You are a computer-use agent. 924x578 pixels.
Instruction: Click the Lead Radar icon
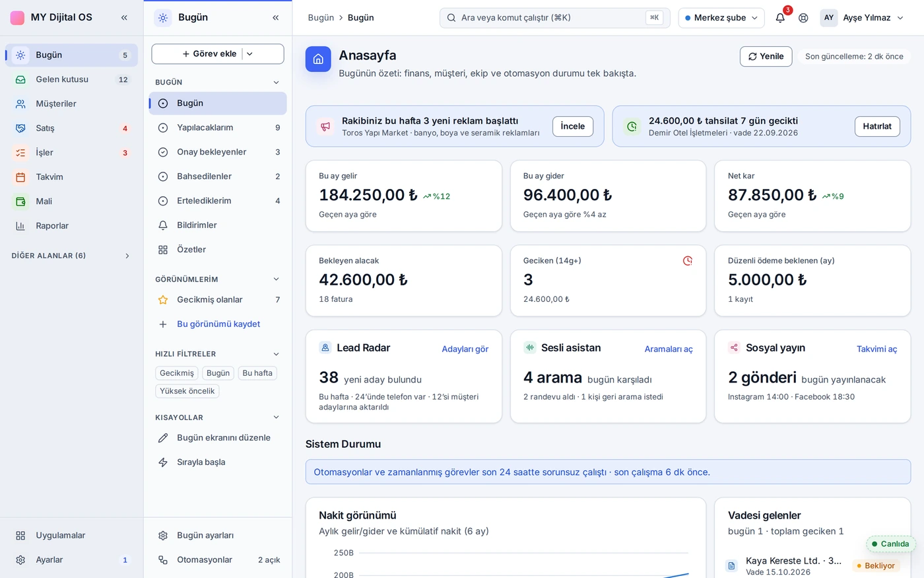(x=325, y=347)
